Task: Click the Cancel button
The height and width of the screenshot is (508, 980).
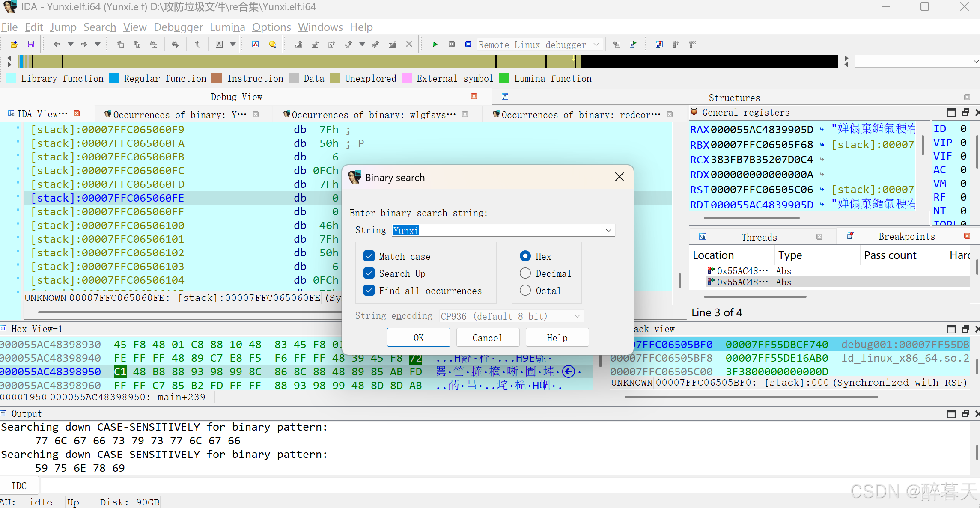Action: pyautogui.click(x=487, y=338)
